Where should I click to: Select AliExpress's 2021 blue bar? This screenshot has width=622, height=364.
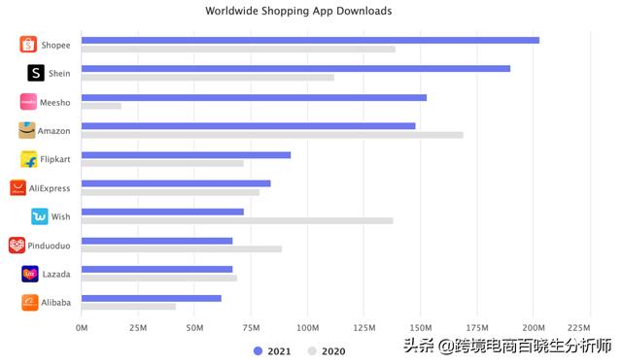click(x=176, y=183)
